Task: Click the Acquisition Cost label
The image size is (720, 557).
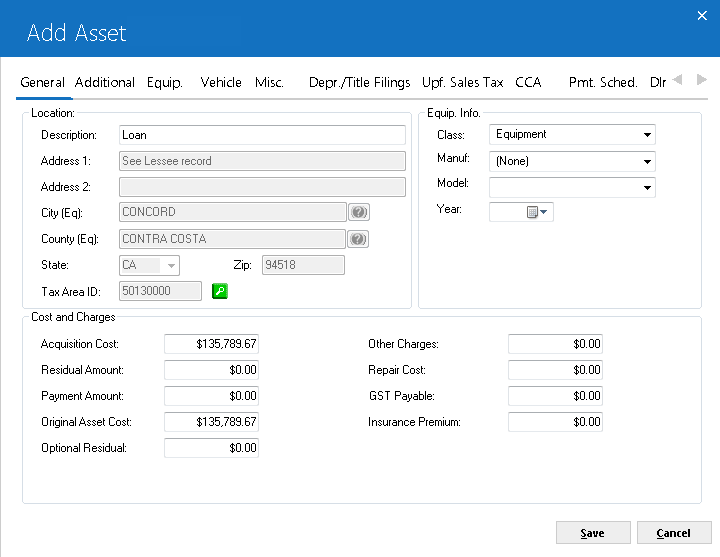Action: pos(80,344)
